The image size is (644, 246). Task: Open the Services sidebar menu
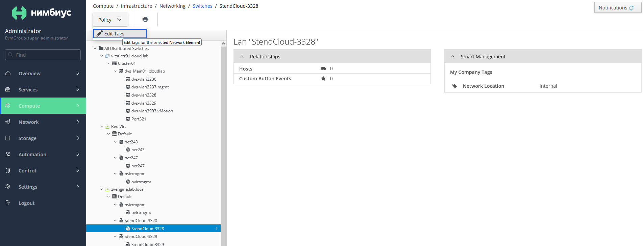click(43, 89)
